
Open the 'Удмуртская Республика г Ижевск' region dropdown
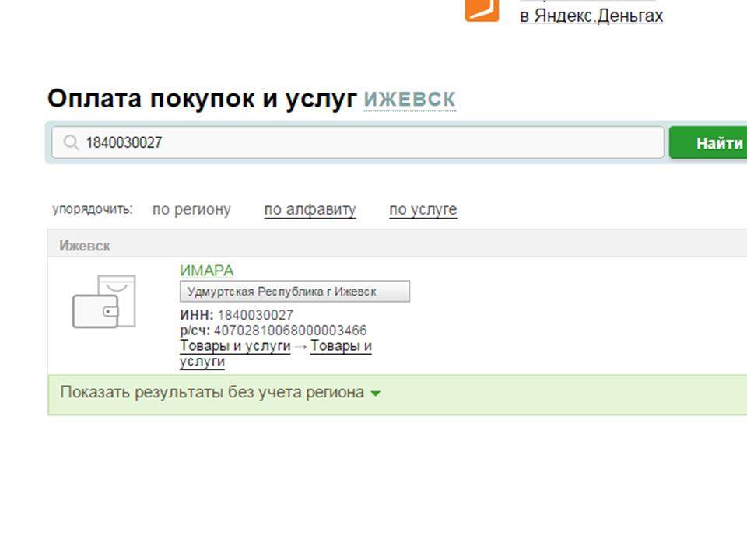point(294,292)
